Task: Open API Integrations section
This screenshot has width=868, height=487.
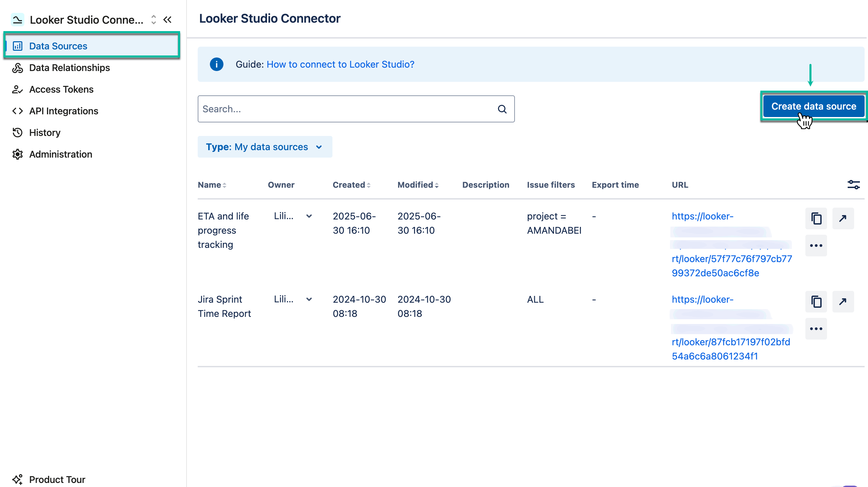Action: click(63, 111)
